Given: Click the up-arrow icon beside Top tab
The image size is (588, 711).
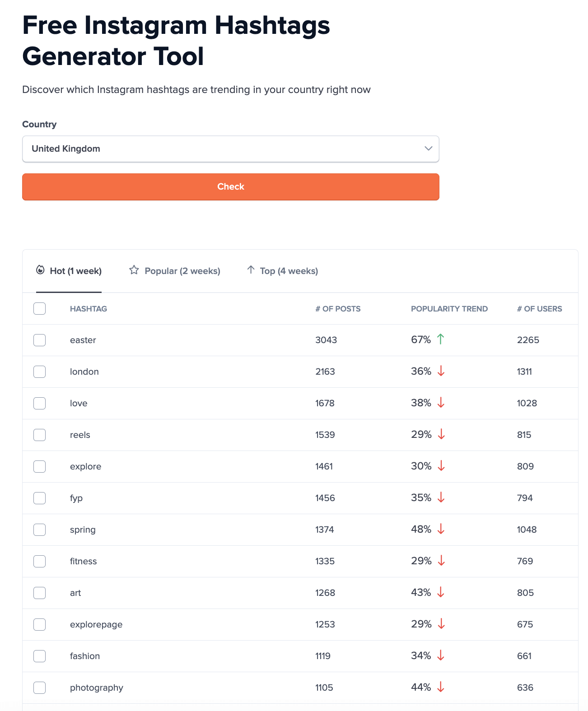Looking at the screenshot, I should click(x=251, y=270).
